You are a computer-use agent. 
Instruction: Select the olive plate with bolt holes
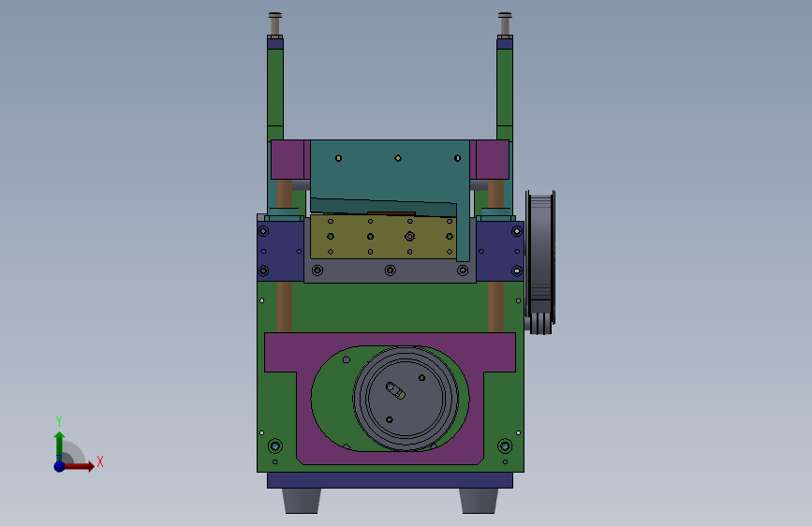click(x=383, y=237)
